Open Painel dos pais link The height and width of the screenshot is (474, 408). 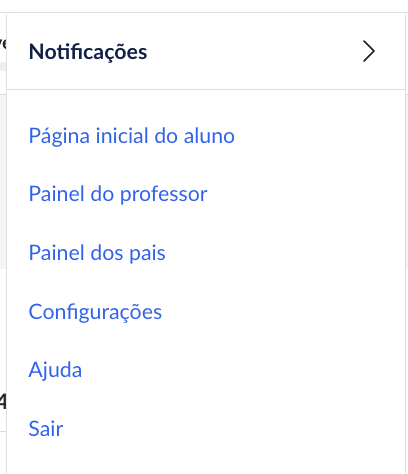tap(97, 253)
